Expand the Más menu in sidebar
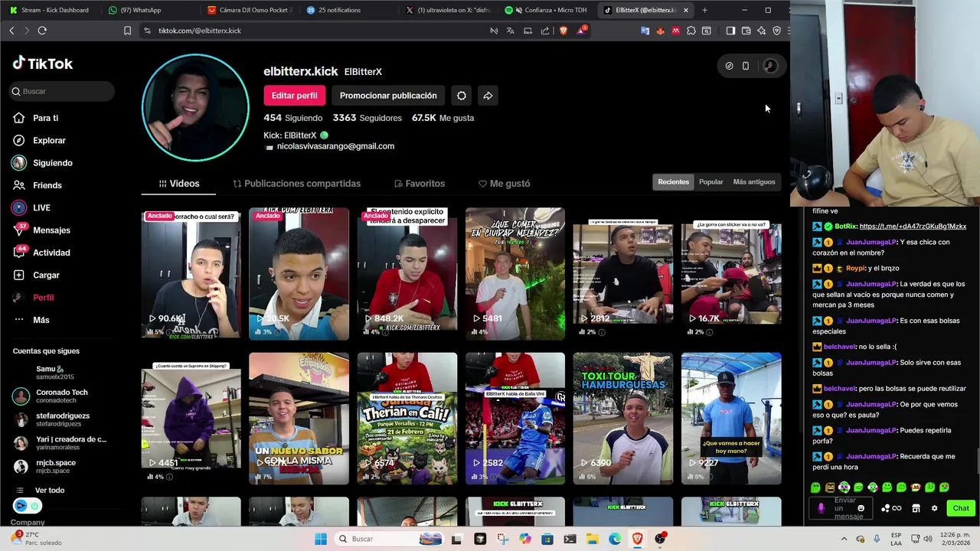Viewport: 980px width, 551px height. pos(31,320)
